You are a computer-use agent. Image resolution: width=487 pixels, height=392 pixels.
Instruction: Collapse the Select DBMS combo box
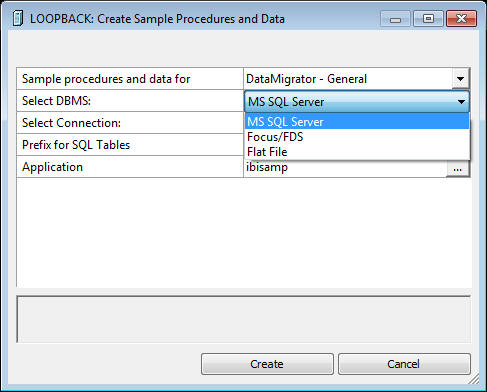[461, 102]
